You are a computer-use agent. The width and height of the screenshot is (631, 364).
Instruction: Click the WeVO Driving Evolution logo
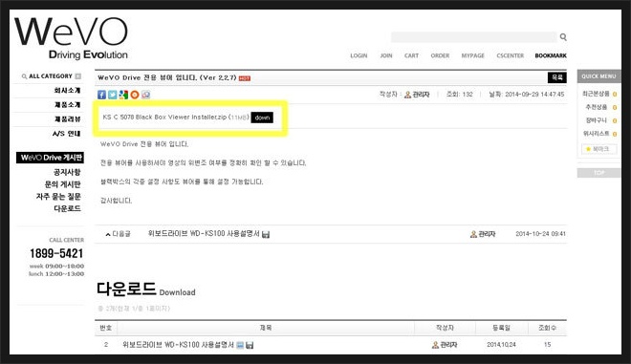click(72, 38)
